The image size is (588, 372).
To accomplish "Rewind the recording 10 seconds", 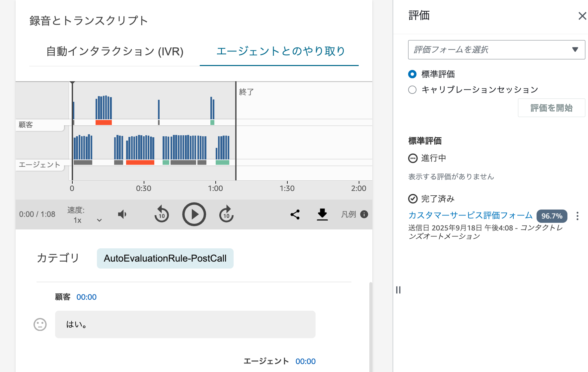I will [x=162, y=214].
